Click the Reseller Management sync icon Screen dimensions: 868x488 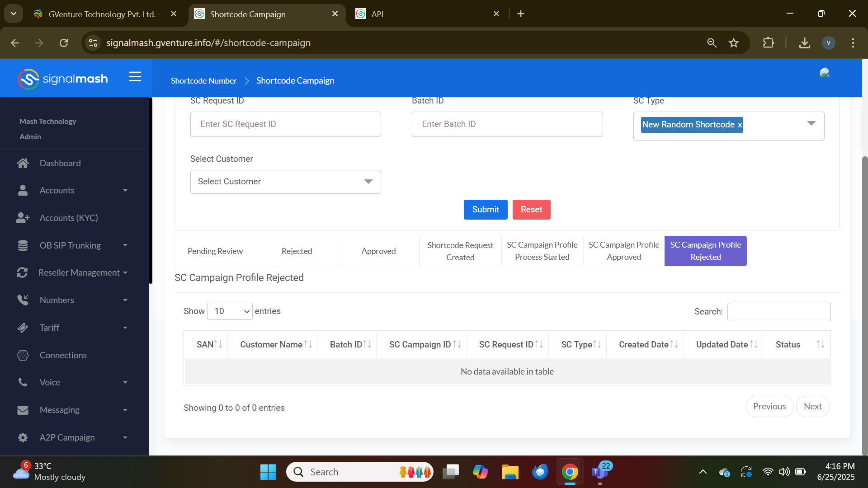[23, 272]
